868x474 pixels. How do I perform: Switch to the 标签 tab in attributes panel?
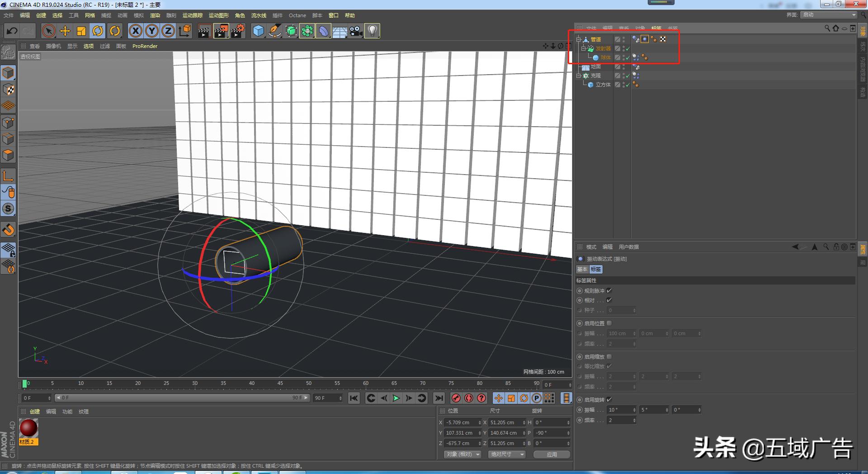coord(596,269)
